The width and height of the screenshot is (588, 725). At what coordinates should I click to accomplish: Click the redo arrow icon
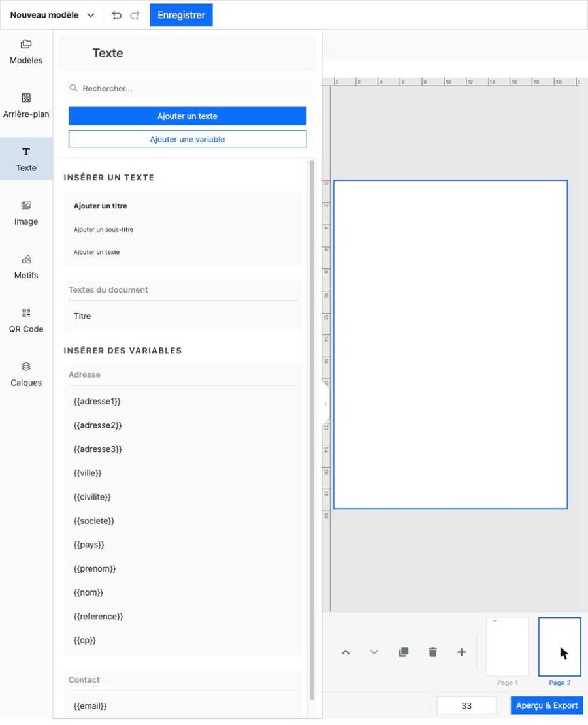coord(135,15)
